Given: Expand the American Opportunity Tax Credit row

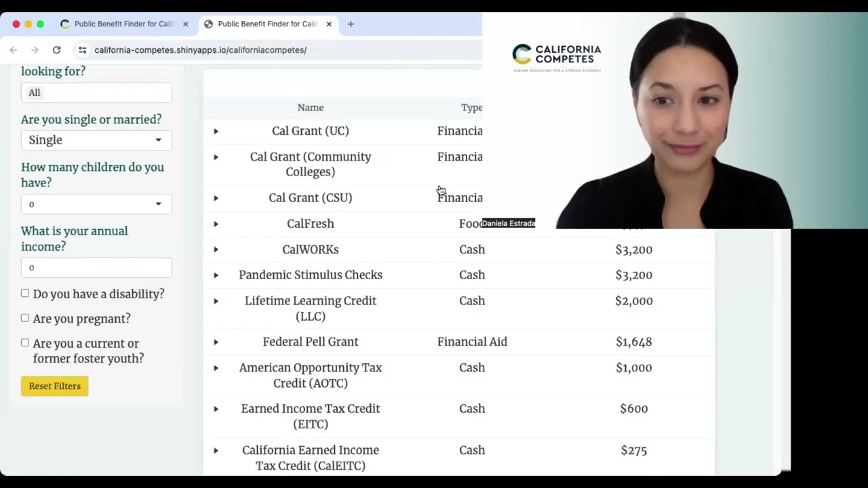Looking at the screenshot, I should [x=216, y=368].
